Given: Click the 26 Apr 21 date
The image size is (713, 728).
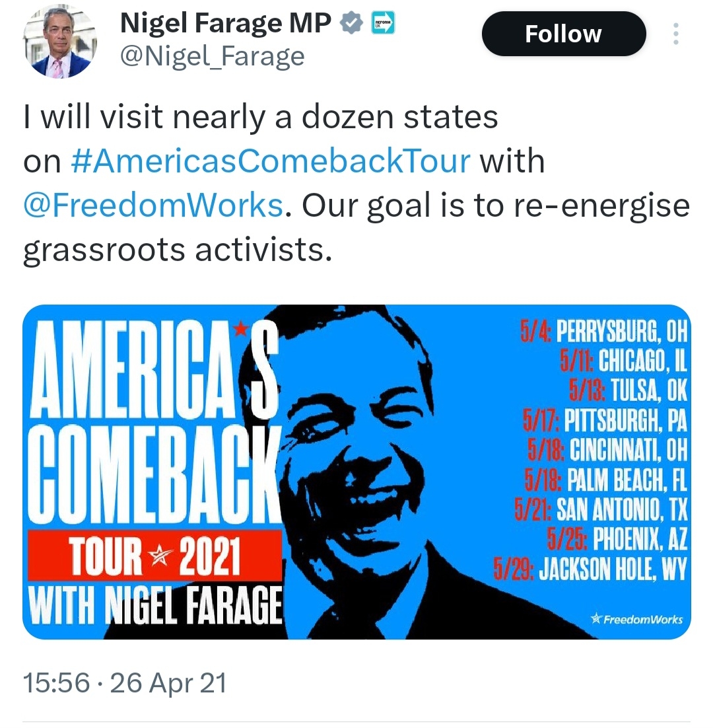Looking at the screenshot, I should (168, 682).
